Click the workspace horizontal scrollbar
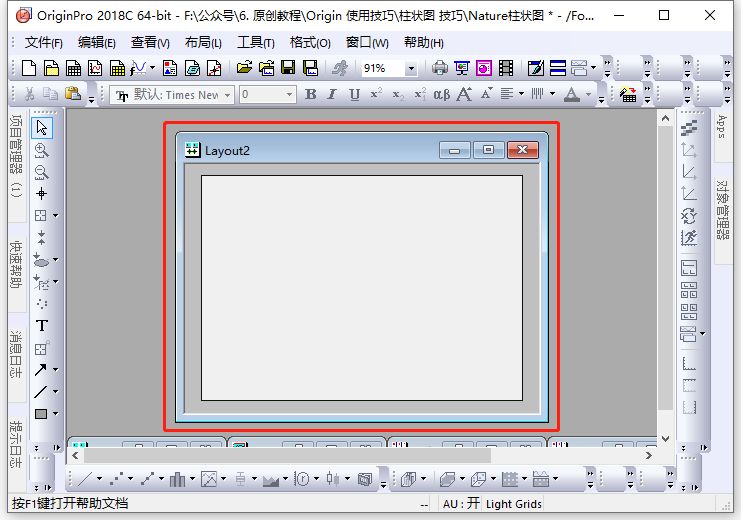Image resolution: width=741 pixels, height=520 pixels. 362,455
